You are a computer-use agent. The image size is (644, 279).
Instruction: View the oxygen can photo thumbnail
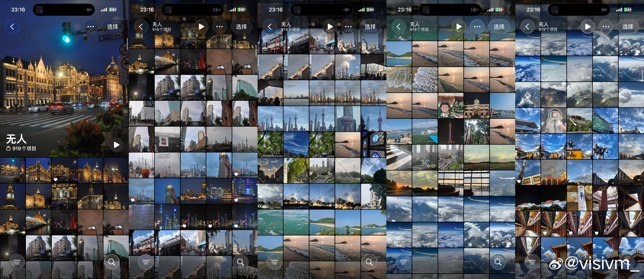point(580,198)
